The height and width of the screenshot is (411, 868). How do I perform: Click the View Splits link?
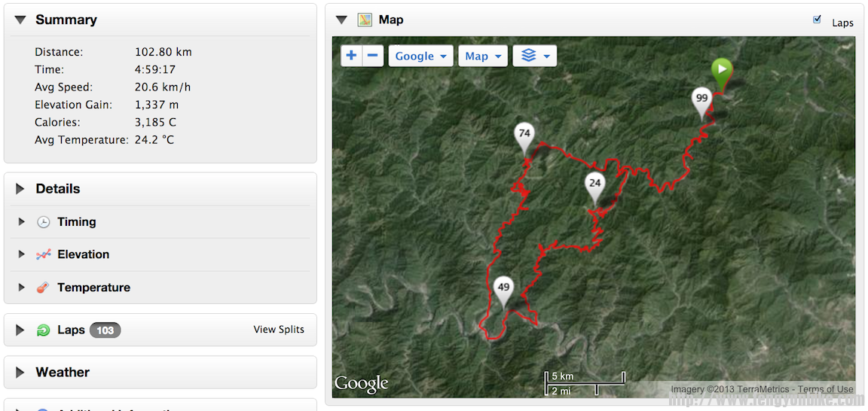[x=279, y=330]
